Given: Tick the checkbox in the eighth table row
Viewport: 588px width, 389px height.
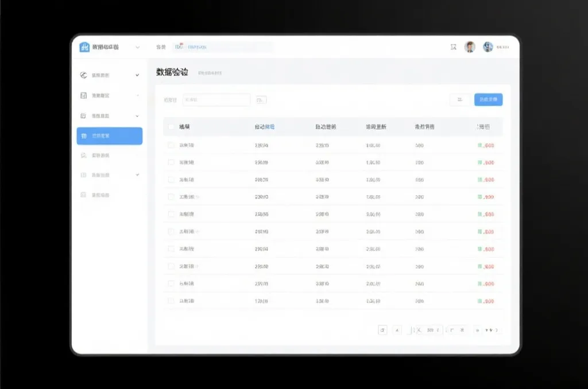Looking at the screenshot, I should 171,266.
